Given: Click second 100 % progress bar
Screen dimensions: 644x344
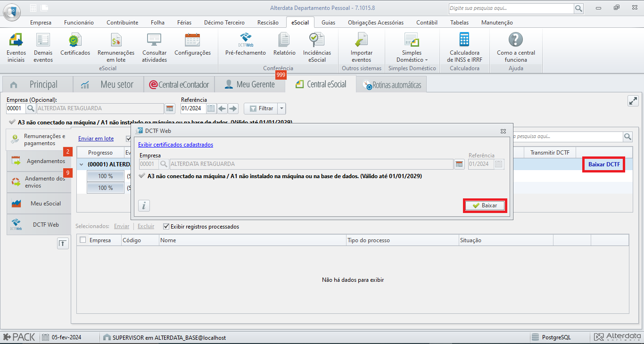Looking at the screenshot, I should [106, 188].
